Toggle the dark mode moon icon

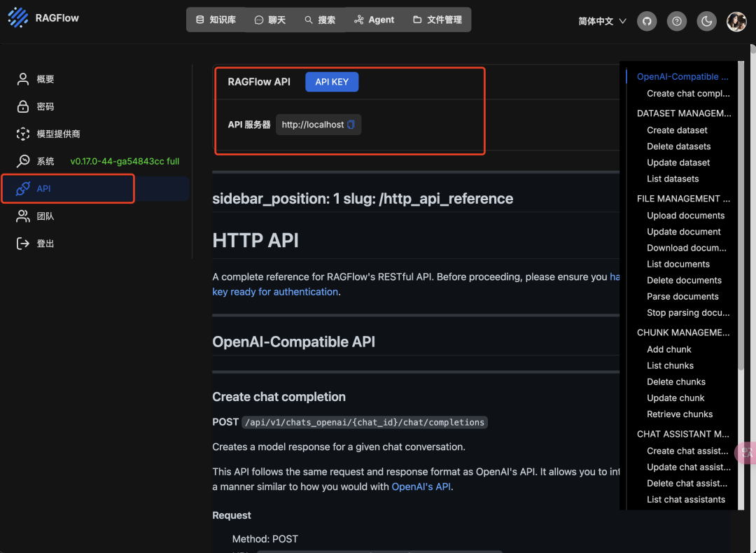pos(706,21)
